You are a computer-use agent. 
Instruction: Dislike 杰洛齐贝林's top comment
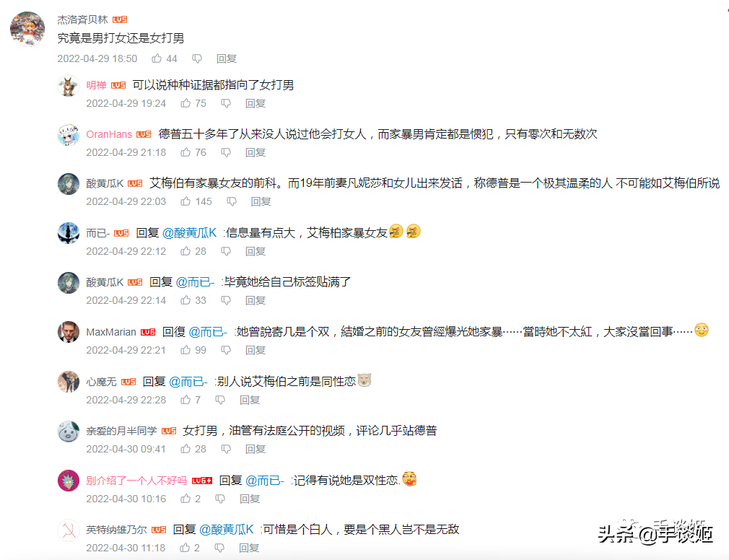tap(197, 58)
